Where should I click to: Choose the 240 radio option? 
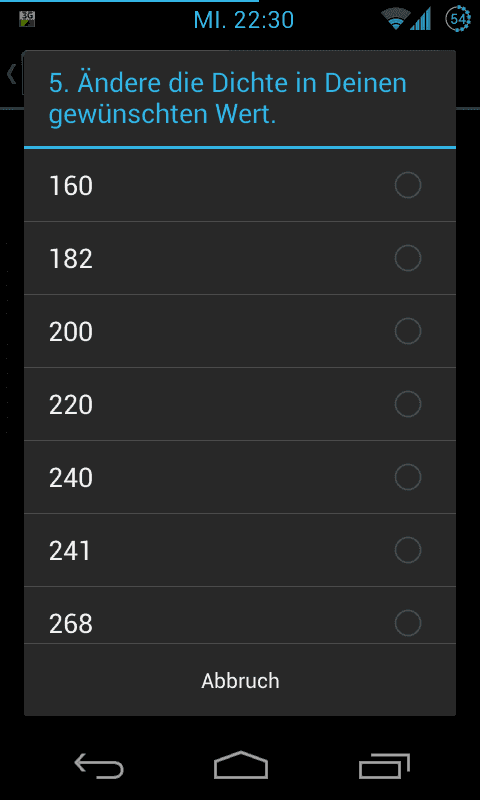pos(408,477)
